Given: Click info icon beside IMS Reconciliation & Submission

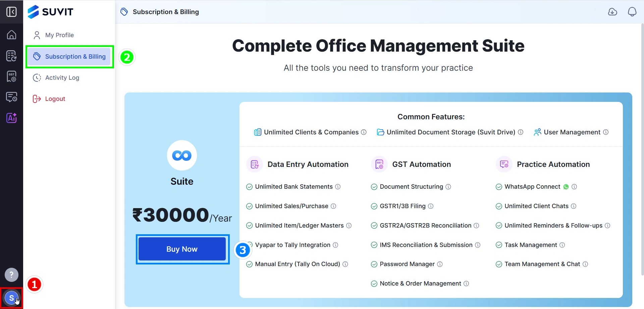Looking at the screenshot, I should pyautogui.click(x=478, y=245).
